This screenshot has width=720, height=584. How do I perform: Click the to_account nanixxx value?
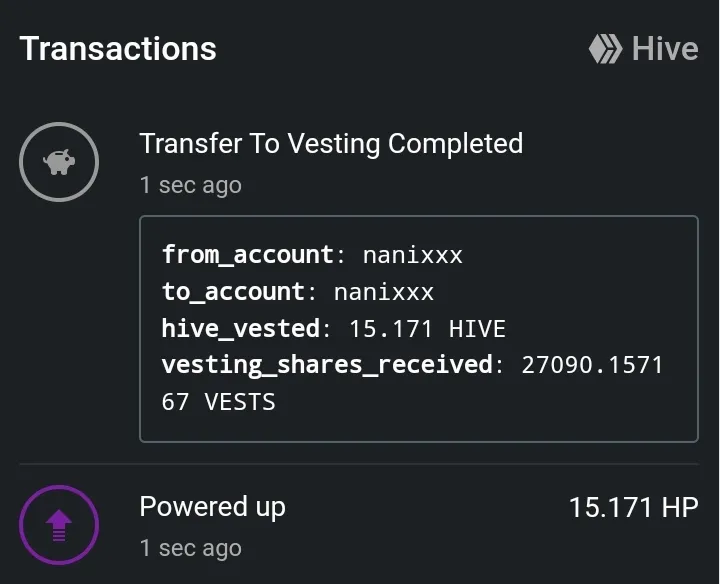point(383,292)
